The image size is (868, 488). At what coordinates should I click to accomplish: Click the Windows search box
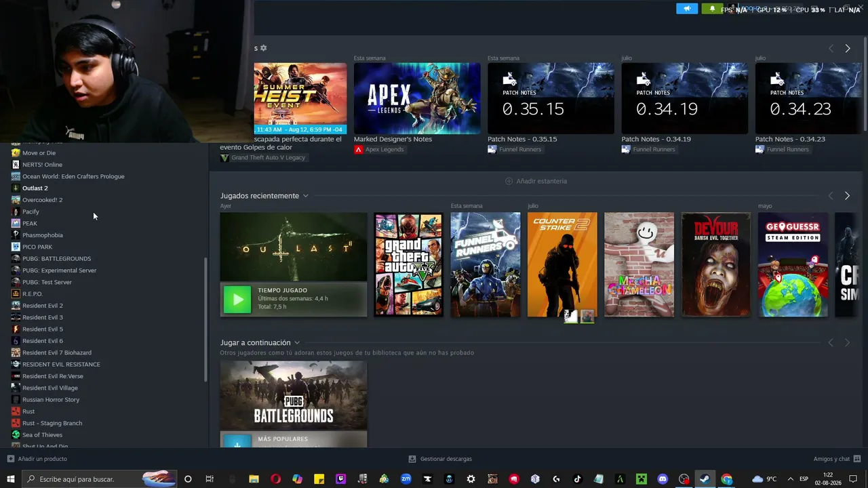coord(98,479)
